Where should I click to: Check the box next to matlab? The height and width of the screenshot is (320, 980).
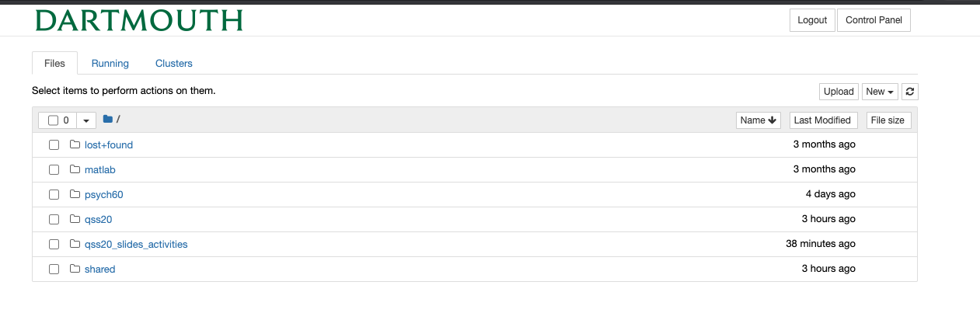pyautogui.click(x=54, y=169)
